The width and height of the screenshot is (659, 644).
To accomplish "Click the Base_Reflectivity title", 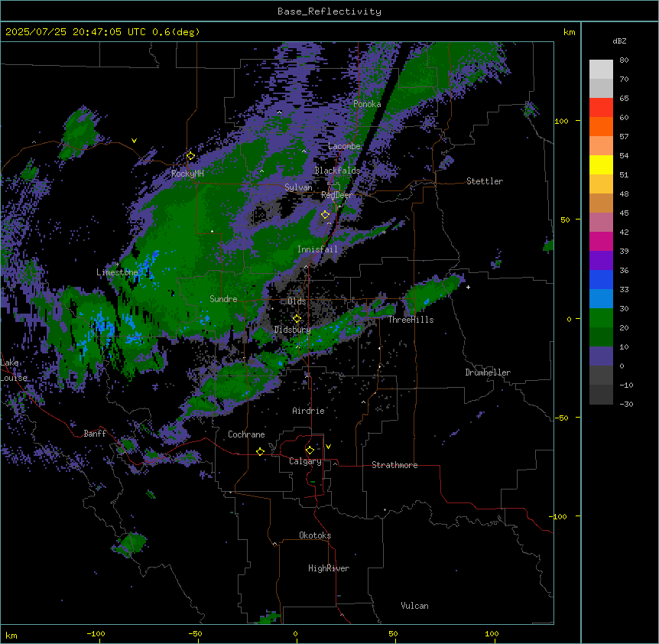I will click(x=329, y=11).
